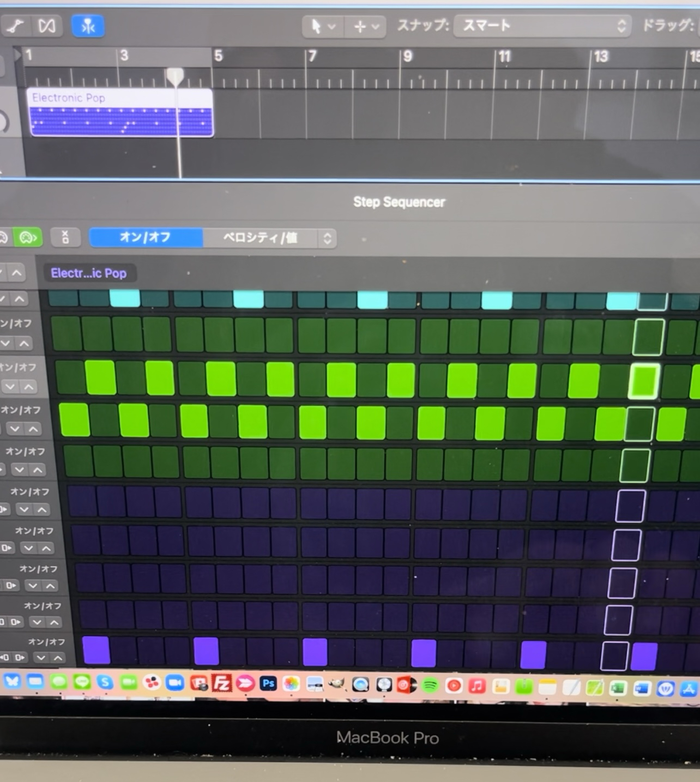Click the X/O clear pattern icon

pos(65,237)
